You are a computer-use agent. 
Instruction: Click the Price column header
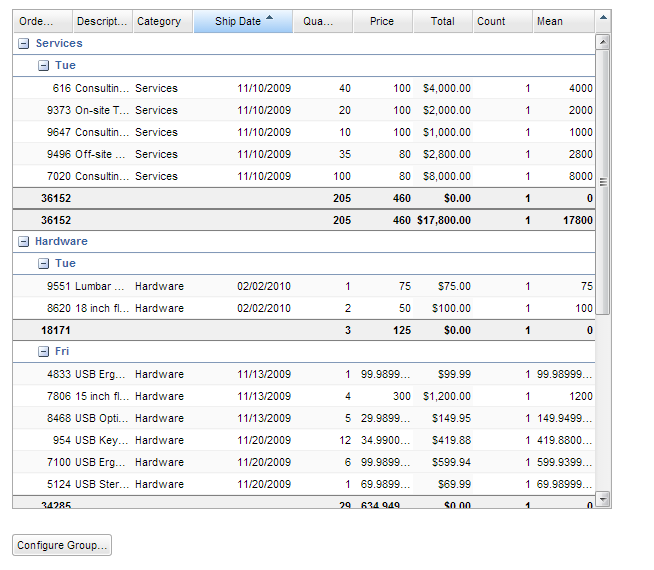[382, 22]
